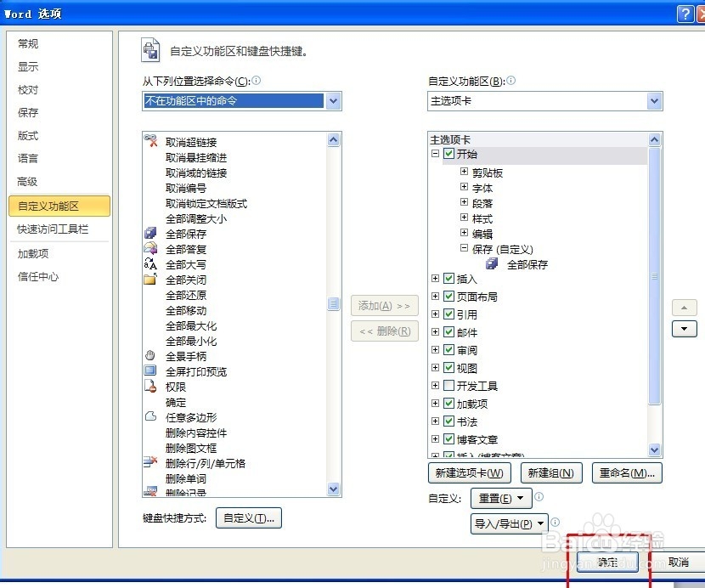
Task: Expand the 插入 tab node
Action: point(435,279)
